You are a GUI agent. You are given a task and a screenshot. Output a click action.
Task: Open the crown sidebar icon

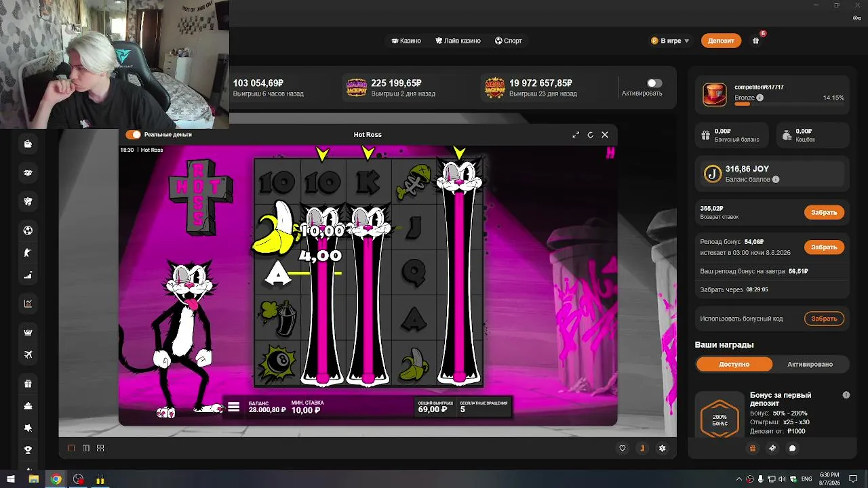tap(28, 333)
